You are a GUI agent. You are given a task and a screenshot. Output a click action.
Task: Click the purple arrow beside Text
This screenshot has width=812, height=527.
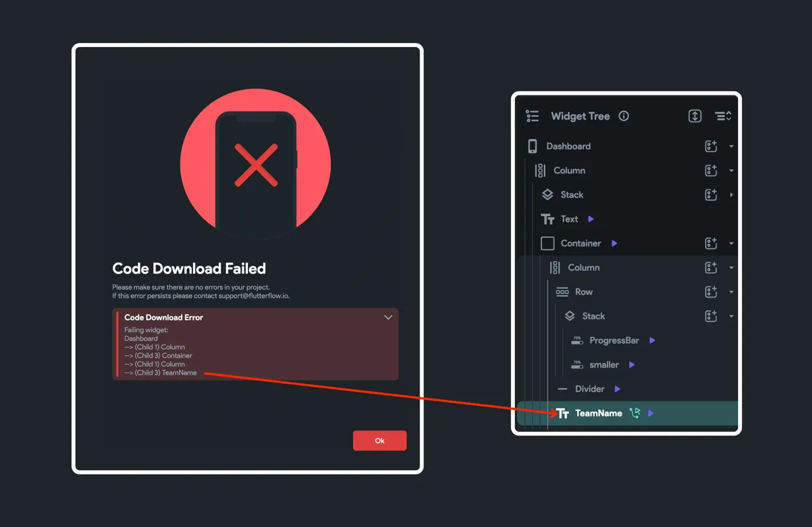click(x=591, y=219)
